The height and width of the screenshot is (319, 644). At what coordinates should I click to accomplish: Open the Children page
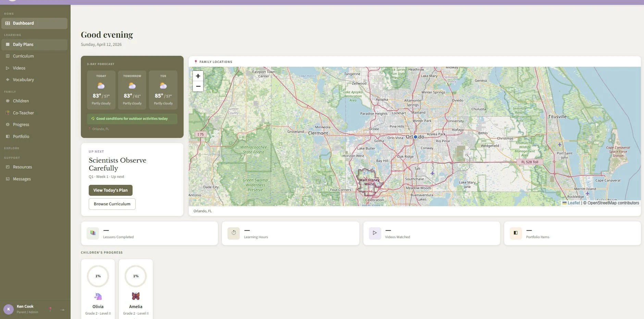(34, 101)
